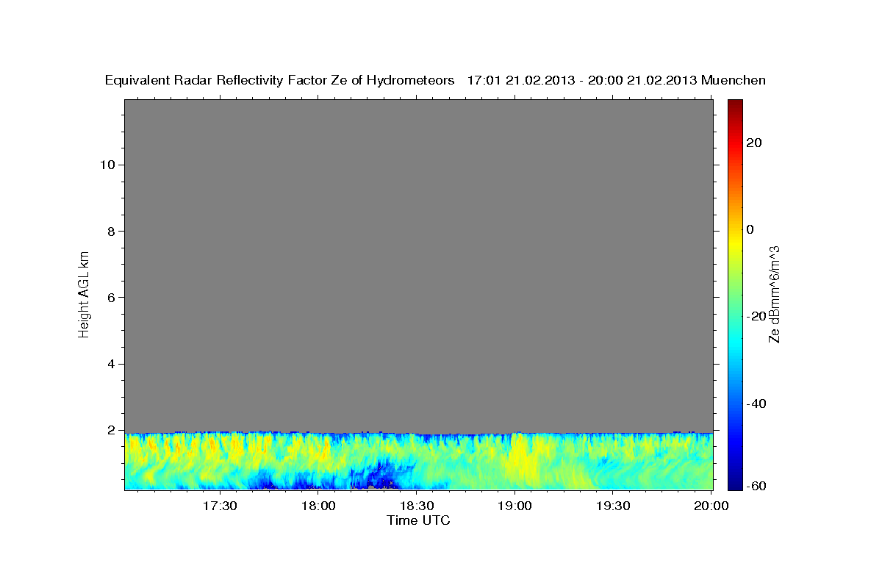Click the 19:00 time tick label

(x=515, y=506)
